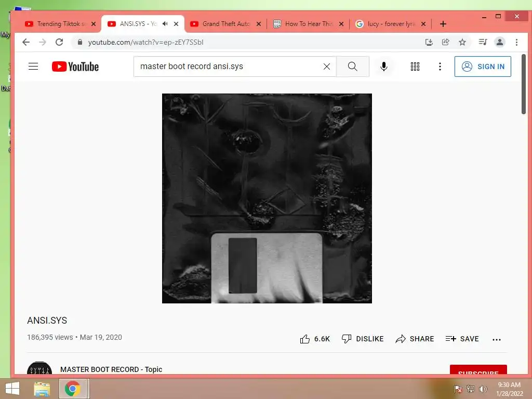Open a new browser tab

(443, 24)
